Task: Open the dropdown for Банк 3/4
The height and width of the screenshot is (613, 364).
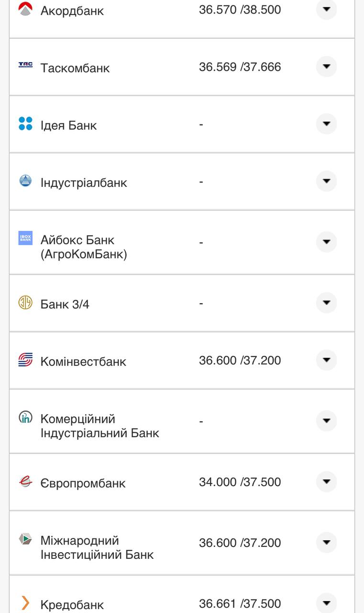Action: [x=326, y=303]
